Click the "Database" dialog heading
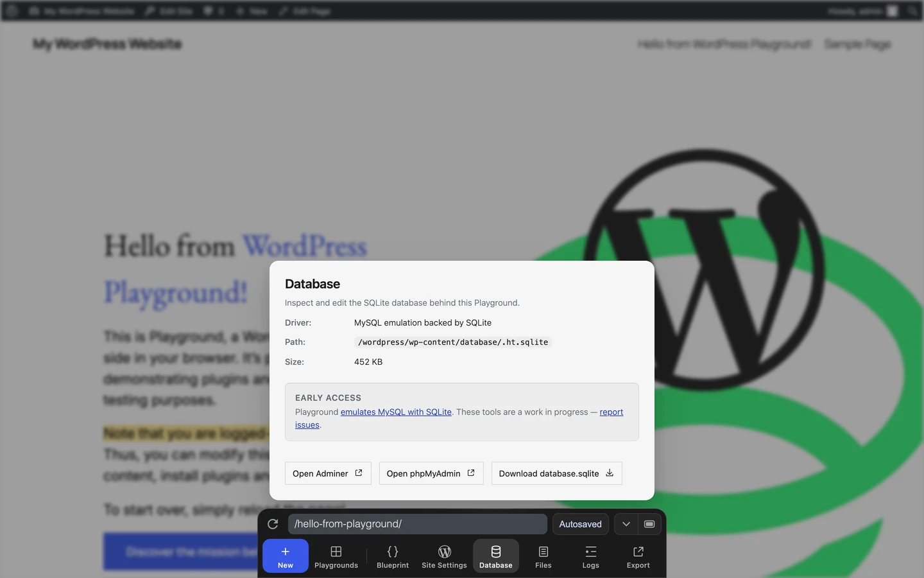The height and width of the screenshot is (578, 924). tap(312, 284)
